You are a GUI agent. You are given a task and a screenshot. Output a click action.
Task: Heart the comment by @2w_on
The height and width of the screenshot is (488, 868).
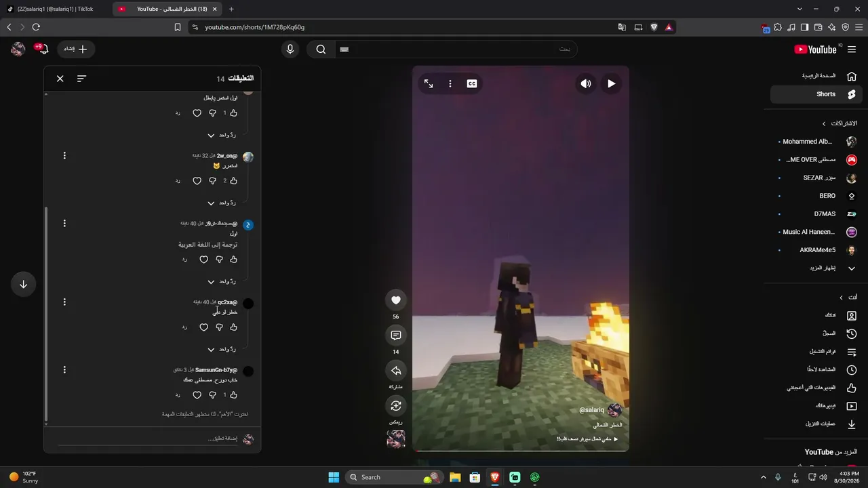point(197,181)
